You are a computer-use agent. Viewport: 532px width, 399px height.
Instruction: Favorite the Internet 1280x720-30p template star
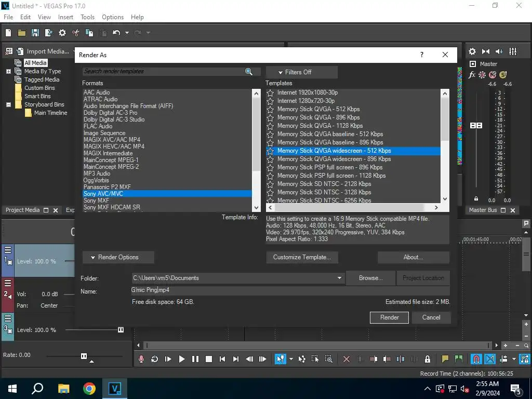tap(270, 101)
